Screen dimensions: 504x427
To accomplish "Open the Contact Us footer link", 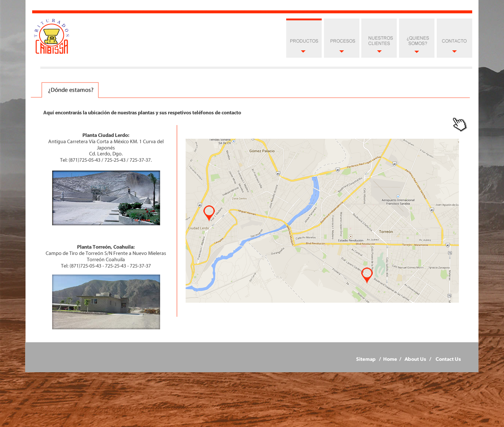I will coord(448,359).
